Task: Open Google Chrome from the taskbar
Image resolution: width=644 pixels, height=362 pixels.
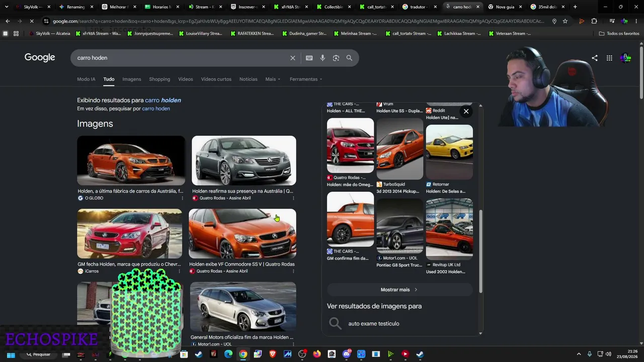Action: pos(243,354)
